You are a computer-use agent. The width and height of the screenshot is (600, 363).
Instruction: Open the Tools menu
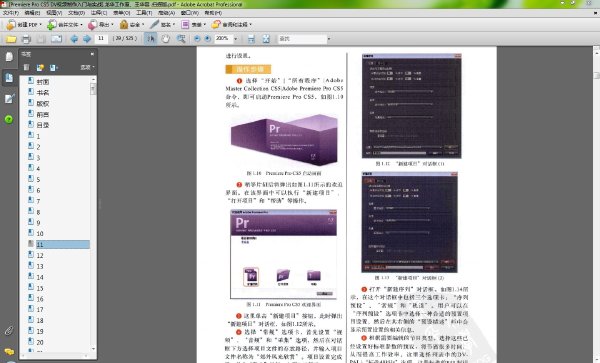[144, 13]
